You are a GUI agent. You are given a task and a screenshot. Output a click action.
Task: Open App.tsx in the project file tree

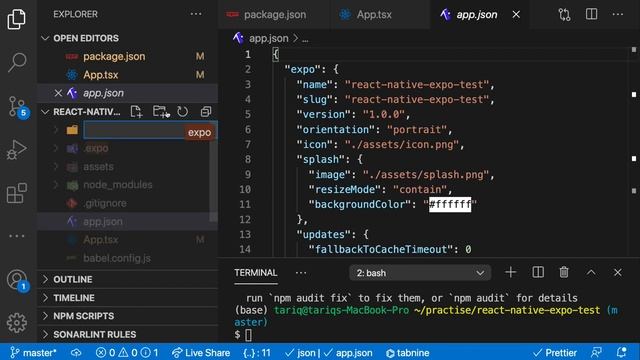pyautogui.click(x=100, y=240)
